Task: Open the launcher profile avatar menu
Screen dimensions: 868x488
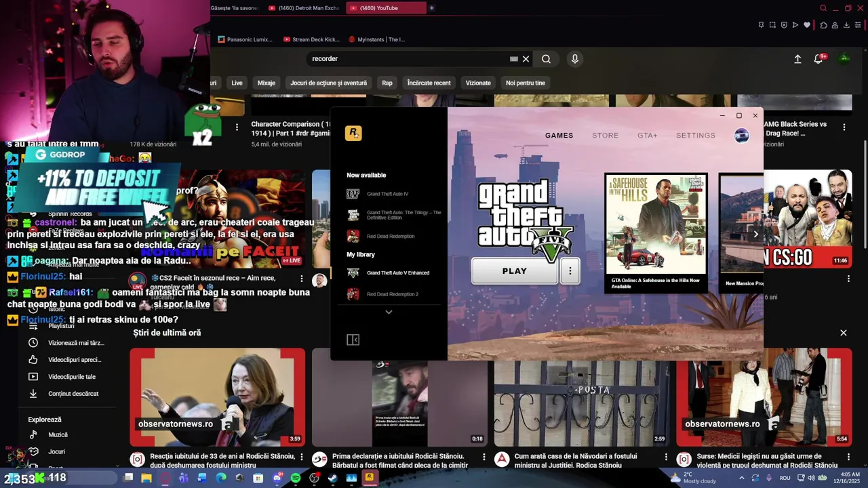Action: point(742,136)
